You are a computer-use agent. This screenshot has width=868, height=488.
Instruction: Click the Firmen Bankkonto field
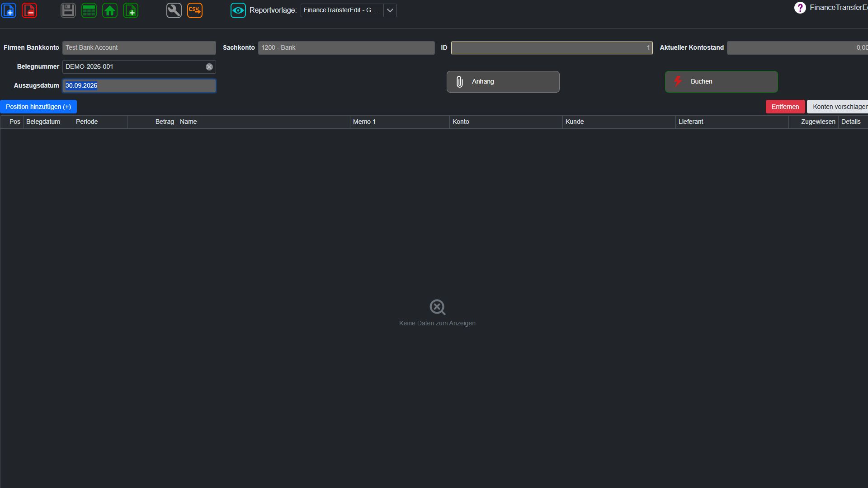(139, 48)
